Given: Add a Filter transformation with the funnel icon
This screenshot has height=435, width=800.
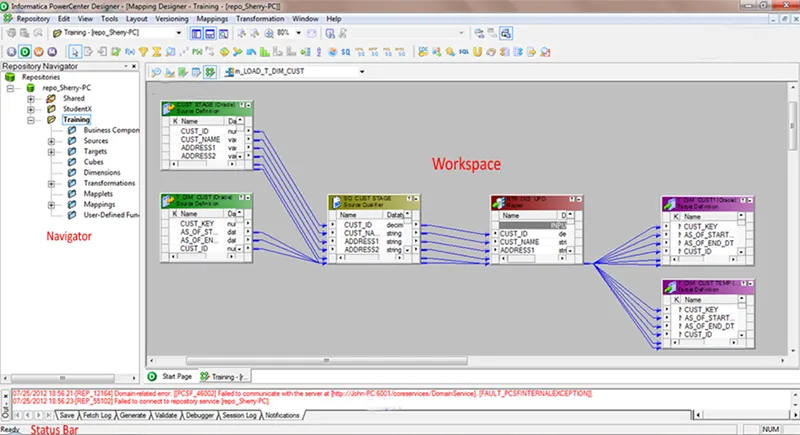Looking at the screenshot, I should (143, 52).
